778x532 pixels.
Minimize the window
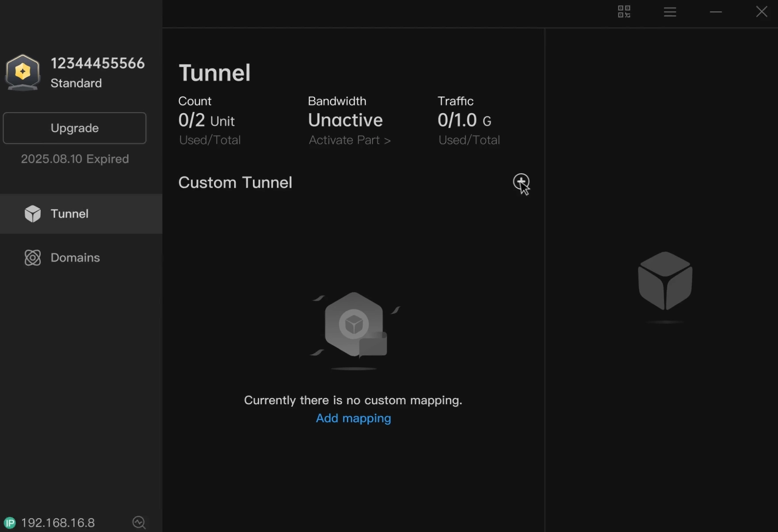716,12
